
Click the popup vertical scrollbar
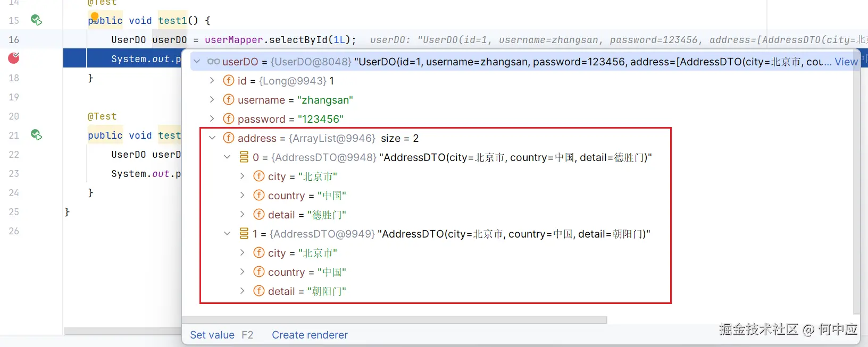856,182
